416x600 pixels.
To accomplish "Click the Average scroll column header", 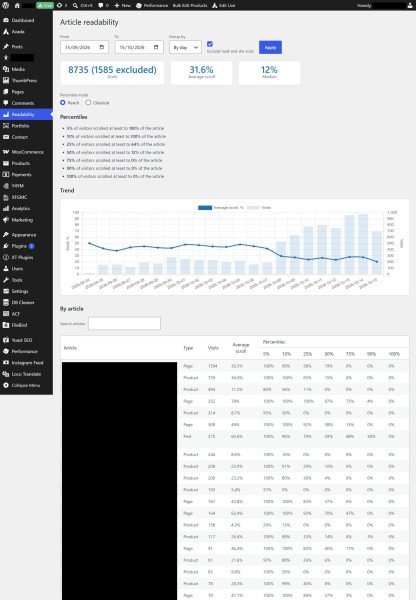I will 241,348.
